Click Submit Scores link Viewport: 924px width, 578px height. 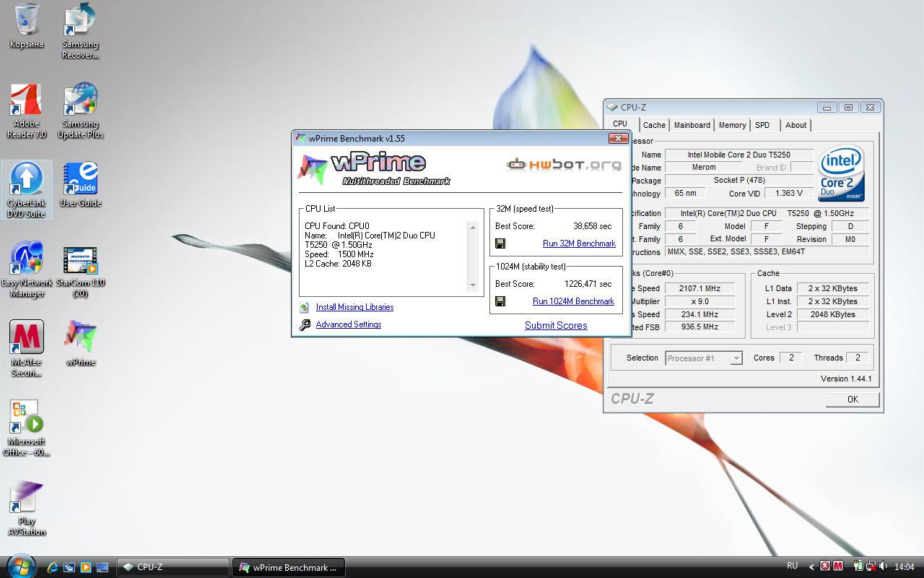556,325
